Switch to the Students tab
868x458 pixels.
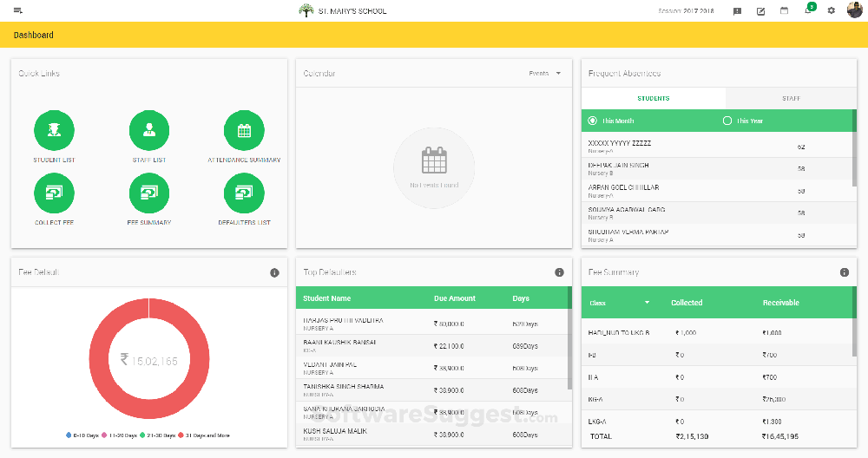pos(654,98)
